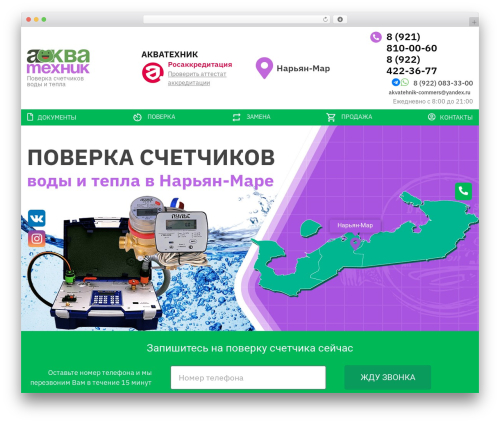Click the water meter equipment image

click(117, 262)
